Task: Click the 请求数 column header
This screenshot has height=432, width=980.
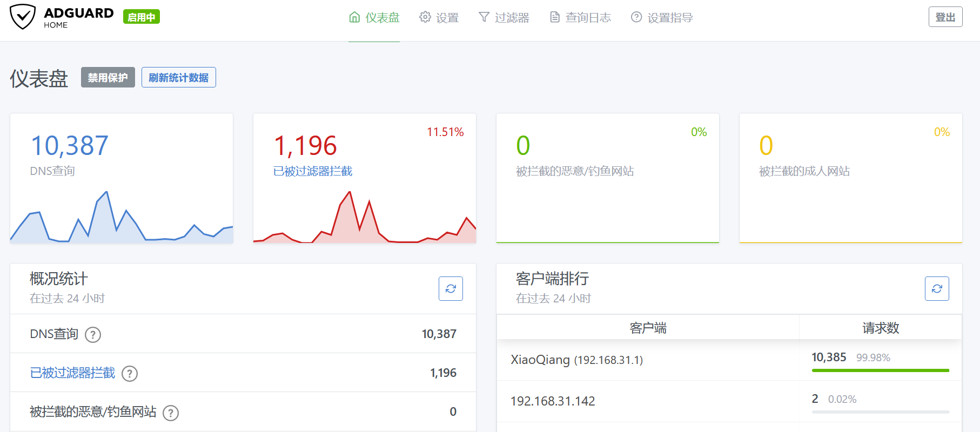Action: [x=881, y=328]
